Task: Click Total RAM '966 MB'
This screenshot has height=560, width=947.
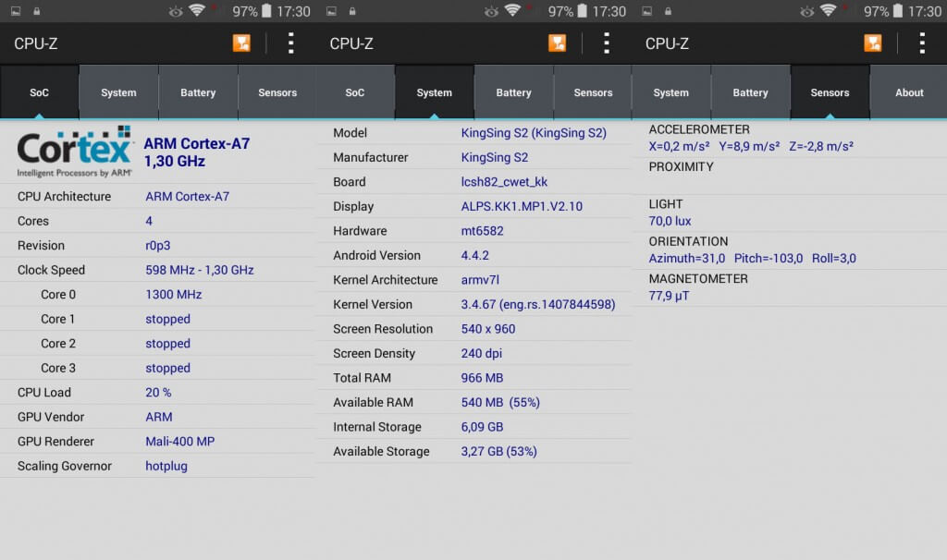Action: tap(482, 378)
